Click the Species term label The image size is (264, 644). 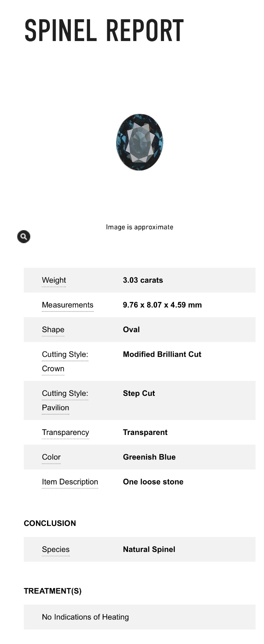click(56, 550)
